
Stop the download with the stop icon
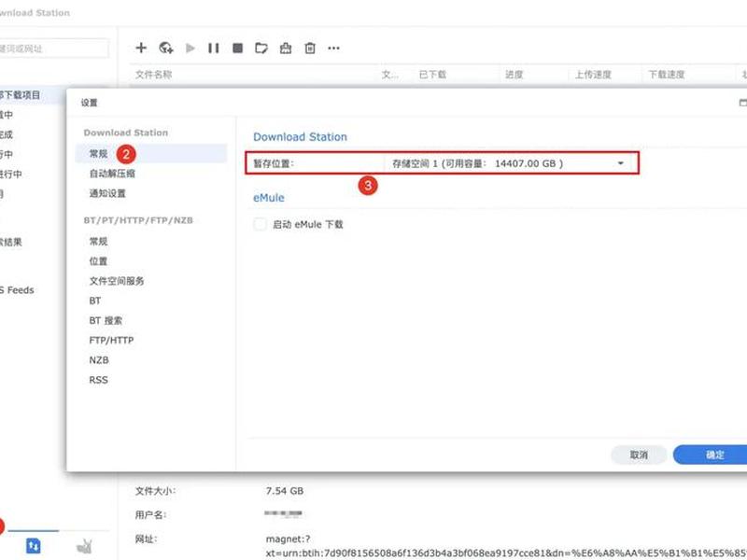(237, 48)
